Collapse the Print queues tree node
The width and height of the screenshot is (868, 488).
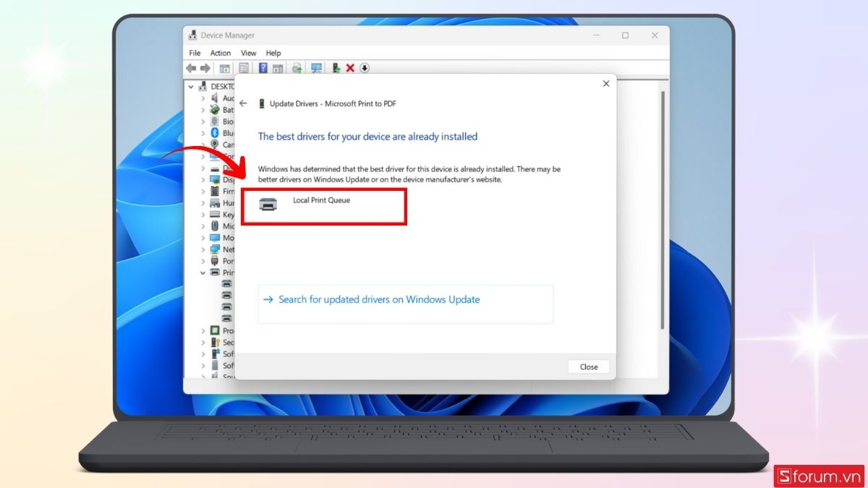tap(203, 273)
